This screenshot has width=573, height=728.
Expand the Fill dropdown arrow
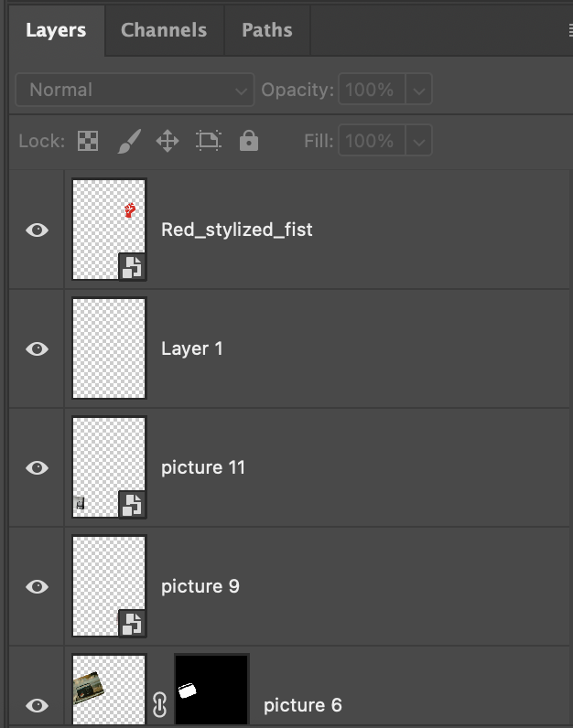tap(418, 141)
